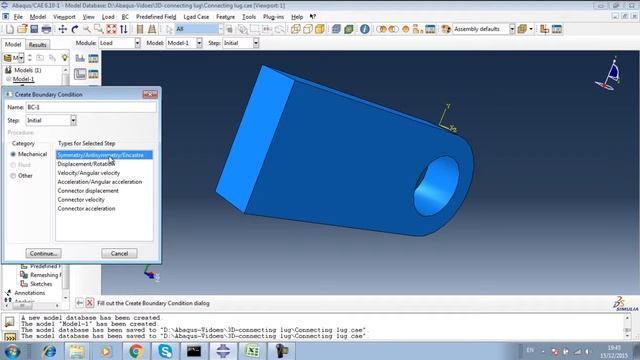Select the Other category radio button
The image size is (640, 360).
pos(13,176)
